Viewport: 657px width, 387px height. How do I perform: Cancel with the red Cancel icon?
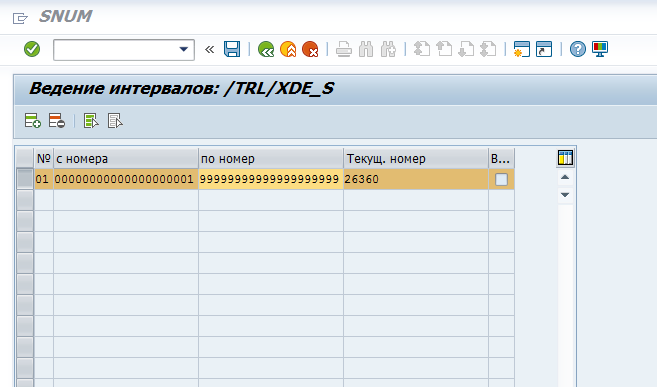pos(310,49)
